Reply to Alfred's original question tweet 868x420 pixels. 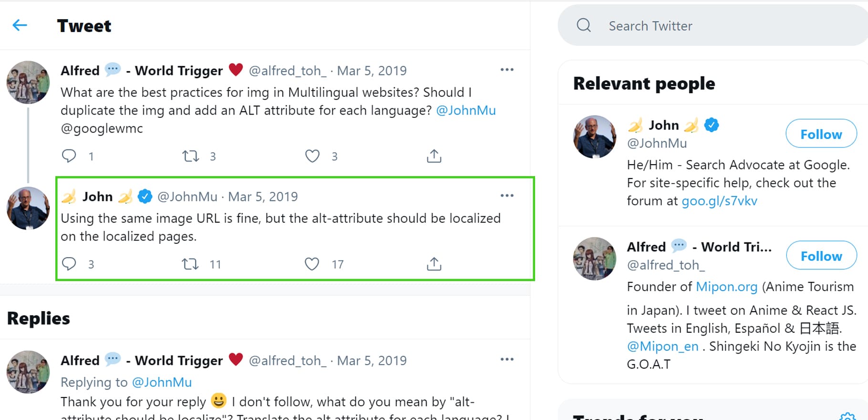(x=69, y=156)
